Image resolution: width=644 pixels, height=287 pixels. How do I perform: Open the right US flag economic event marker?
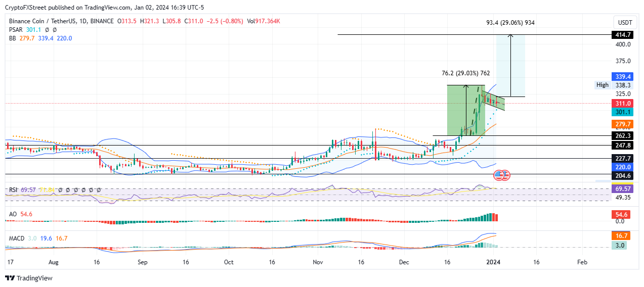505,176
